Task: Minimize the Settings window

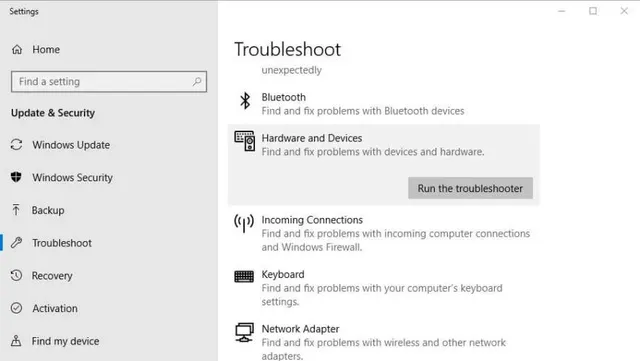Action: point(562,11)
